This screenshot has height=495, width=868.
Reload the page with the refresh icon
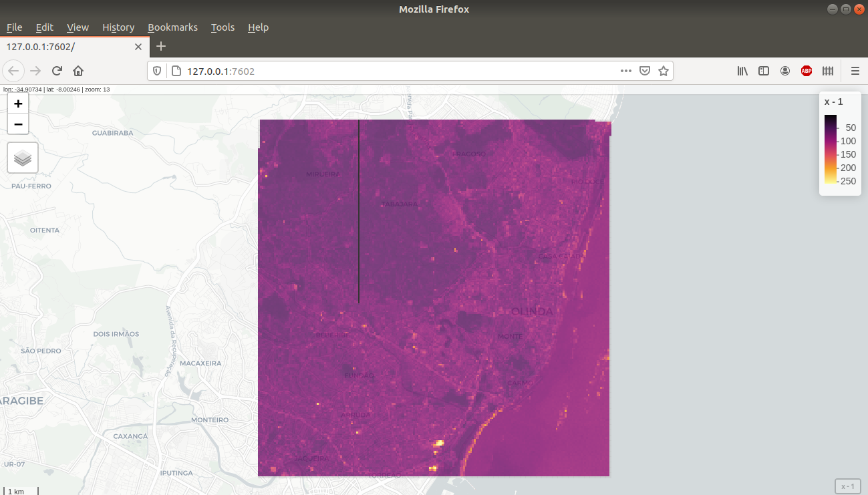pyautogui.click(x=56, y=70)
